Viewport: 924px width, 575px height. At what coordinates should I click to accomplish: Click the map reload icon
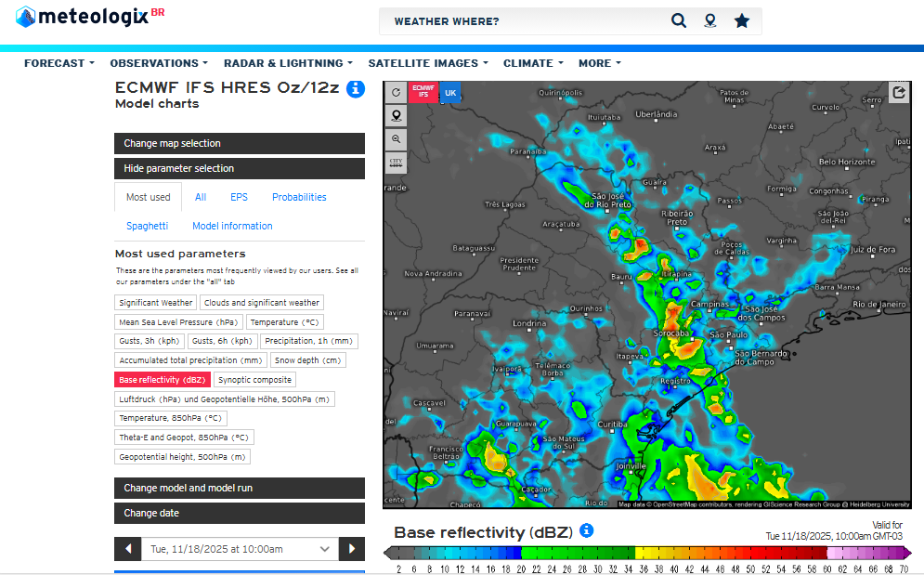[x=397, y=92]
